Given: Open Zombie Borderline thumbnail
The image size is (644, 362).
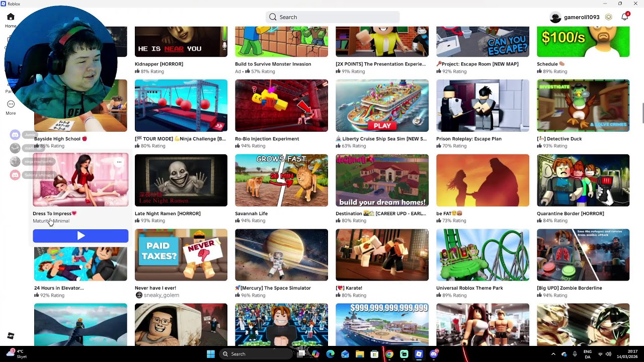Looking at the screenshot, I should tap(583, 255).
